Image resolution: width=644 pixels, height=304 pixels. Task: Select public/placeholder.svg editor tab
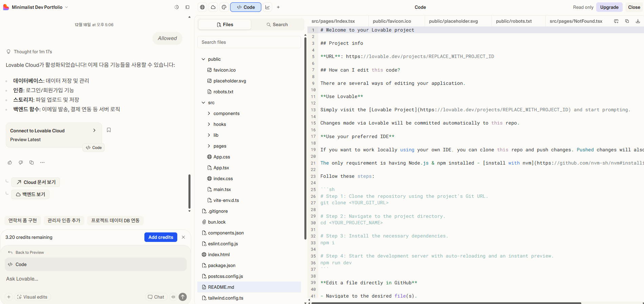(453, 21)
